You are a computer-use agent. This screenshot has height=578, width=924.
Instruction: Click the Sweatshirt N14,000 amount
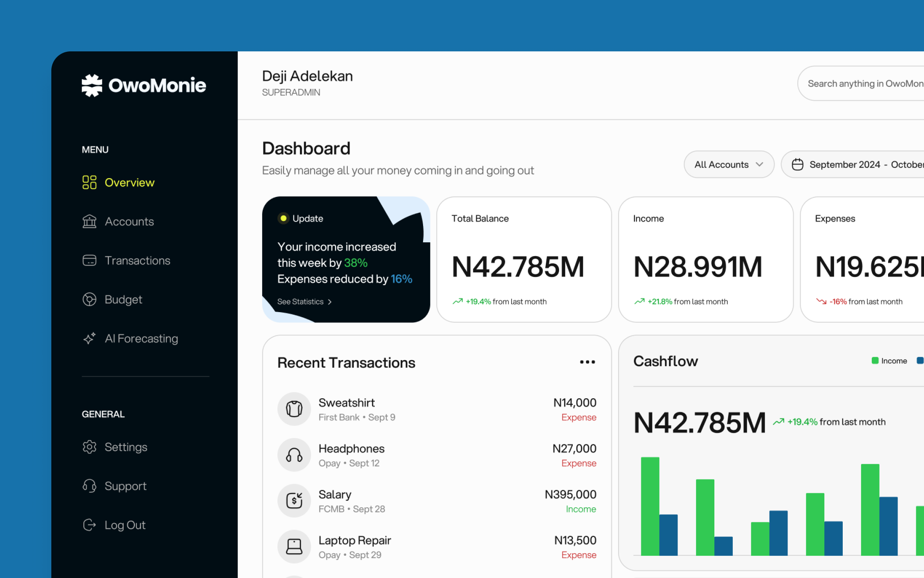tap(575, 403)
